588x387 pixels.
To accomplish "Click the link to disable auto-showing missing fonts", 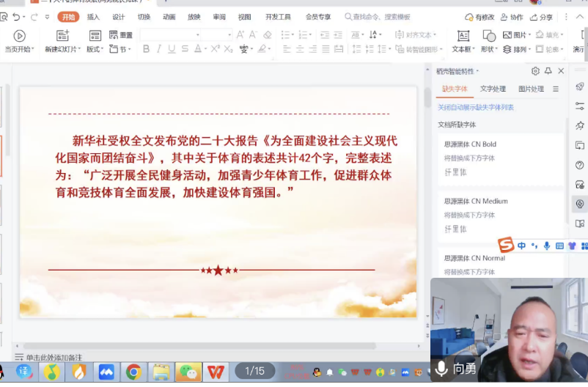I will 475,107.
